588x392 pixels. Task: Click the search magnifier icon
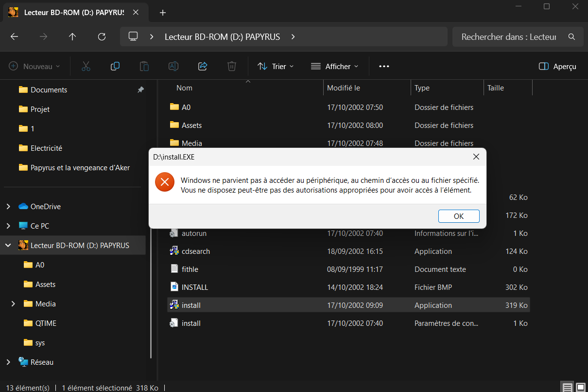click(572, 36)
